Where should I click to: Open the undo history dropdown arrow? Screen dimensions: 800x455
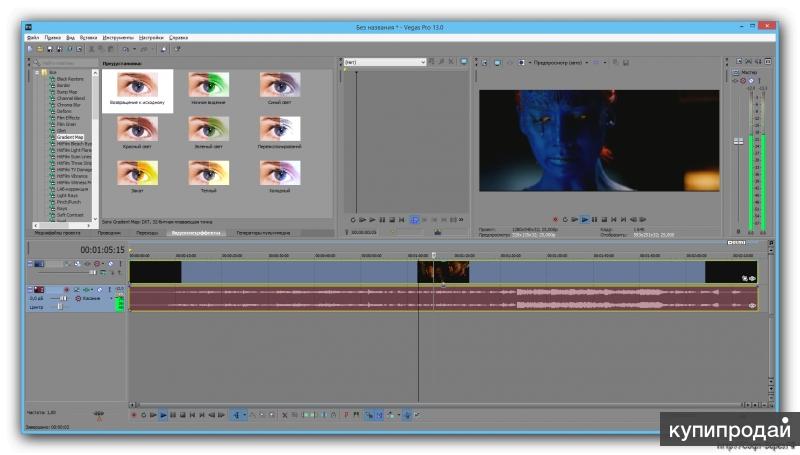click(134, 49)
